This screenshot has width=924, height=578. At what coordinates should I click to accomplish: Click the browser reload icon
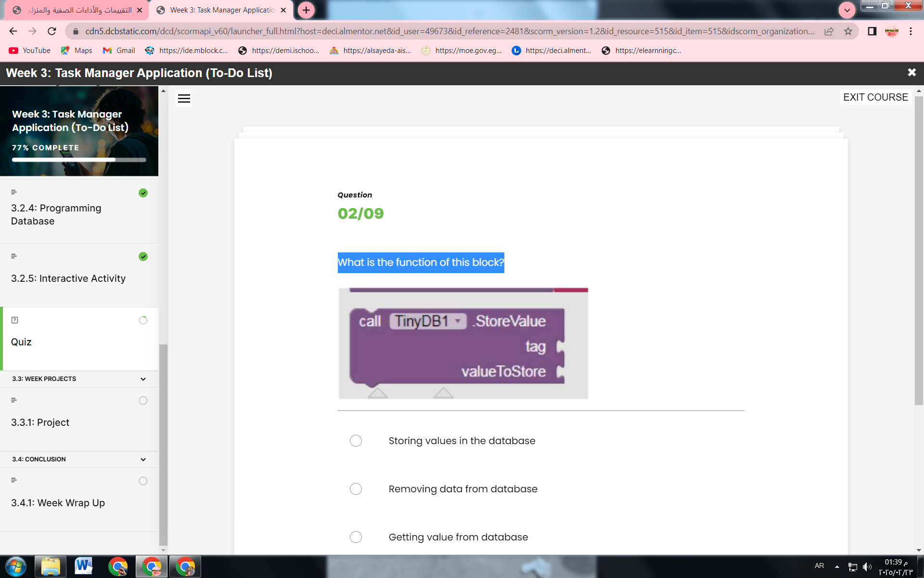point(52,31)
